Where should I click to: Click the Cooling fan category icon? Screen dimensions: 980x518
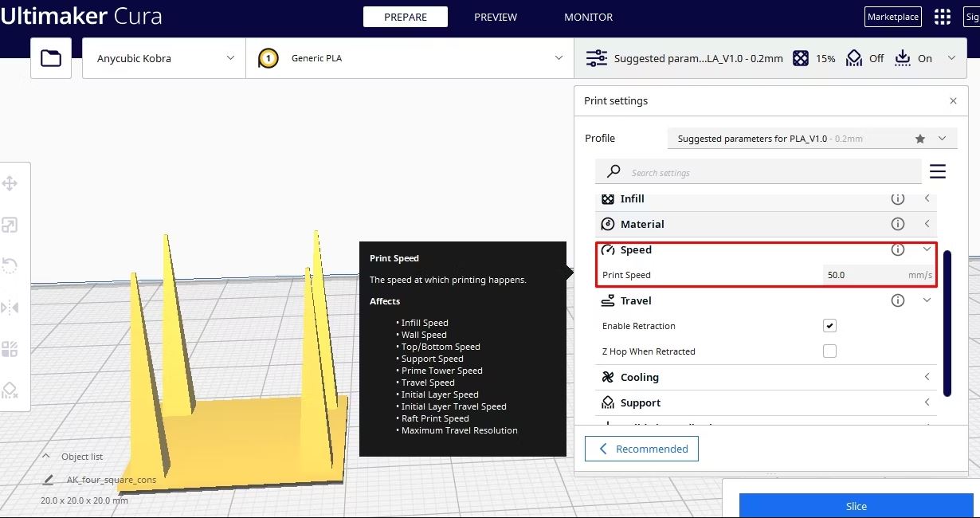pyautogui.click(x=608, y=377)
